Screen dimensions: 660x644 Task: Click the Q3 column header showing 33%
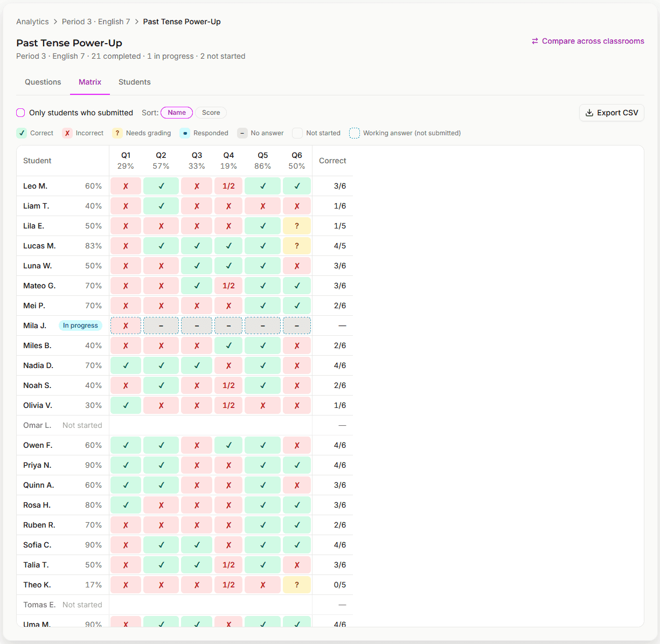pyautogui.click(x=197, y=161)
